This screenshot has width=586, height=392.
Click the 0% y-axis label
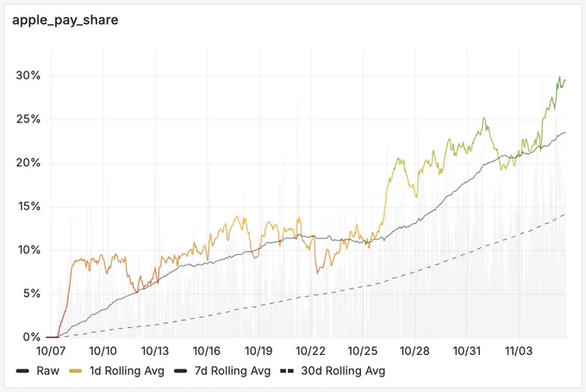point(31,337)
